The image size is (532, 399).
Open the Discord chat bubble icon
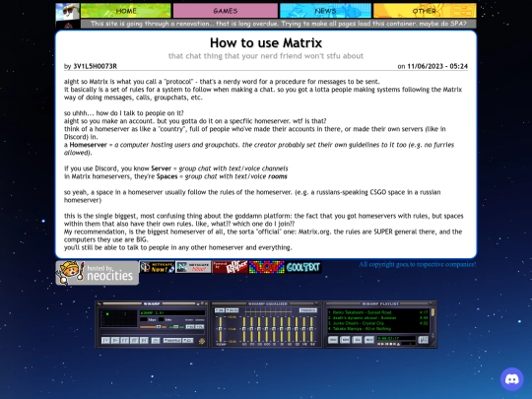(x=511, y=379)
